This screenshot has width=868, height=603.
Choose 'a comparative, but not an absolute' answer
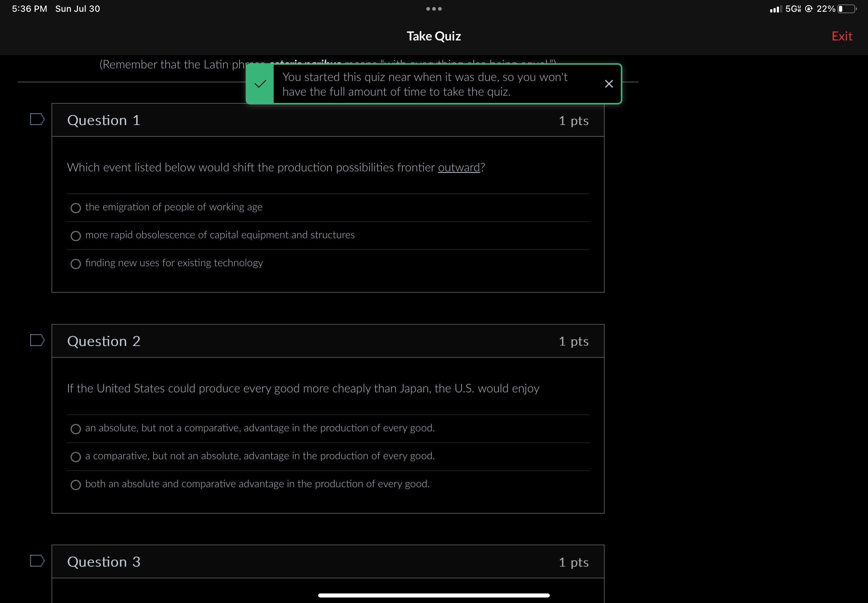(75, 457)
